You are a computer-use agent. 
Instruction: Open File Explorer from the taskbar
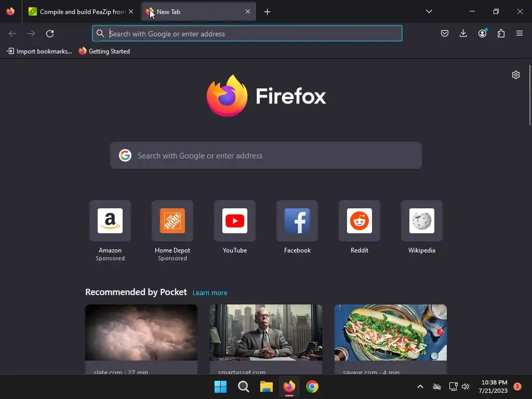point(267,387)
